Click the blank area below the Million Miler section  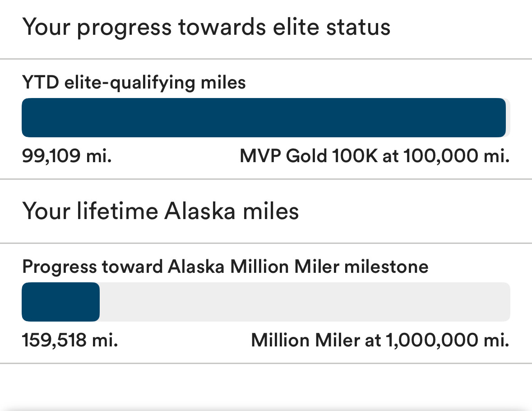click(266, 386)
